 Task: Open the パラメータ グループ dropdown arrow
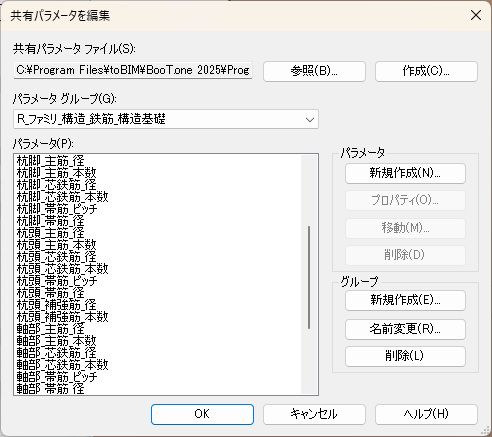[x=310, y=119]
